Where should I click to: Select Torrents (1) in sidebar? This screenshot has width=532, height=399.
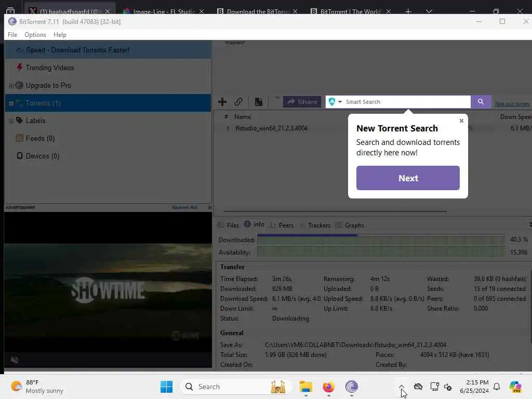tap(108, 103)
